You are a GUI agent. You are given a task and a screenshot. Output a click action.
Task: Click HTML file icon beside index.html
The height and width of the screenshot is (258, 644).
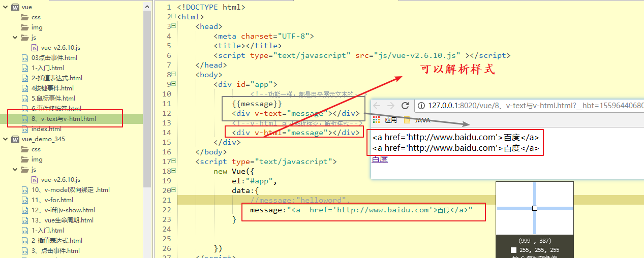tap(25, 129)
